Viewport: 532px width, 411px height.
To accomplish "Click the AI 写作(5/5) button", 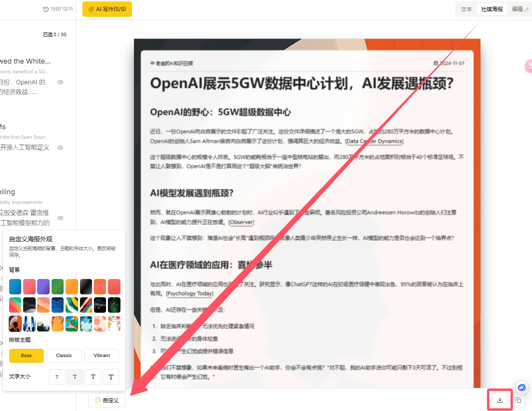I will point(107,9).
